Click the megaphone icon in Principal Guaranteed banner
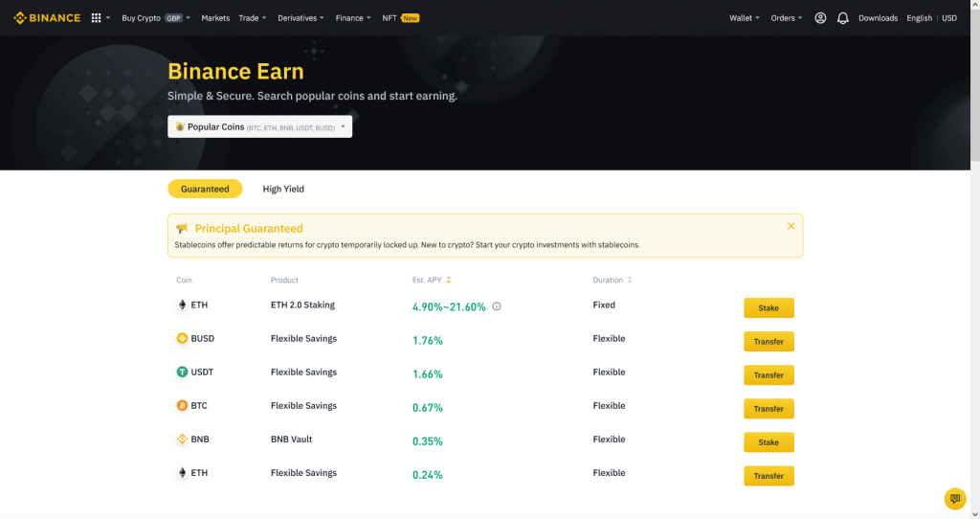The height and width of the screenshot is (519, 980). click(x=182, y=228)
